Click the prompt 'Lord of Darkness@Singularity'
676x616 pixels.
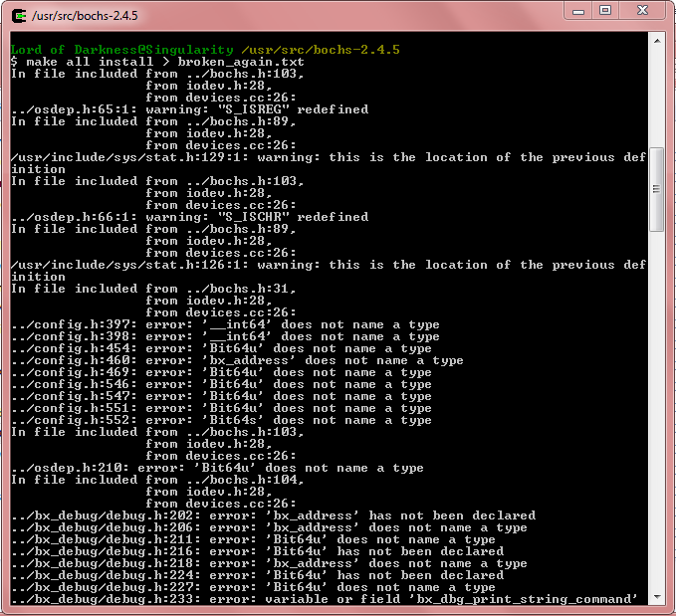pyautogui.click(x=122, y=50)
